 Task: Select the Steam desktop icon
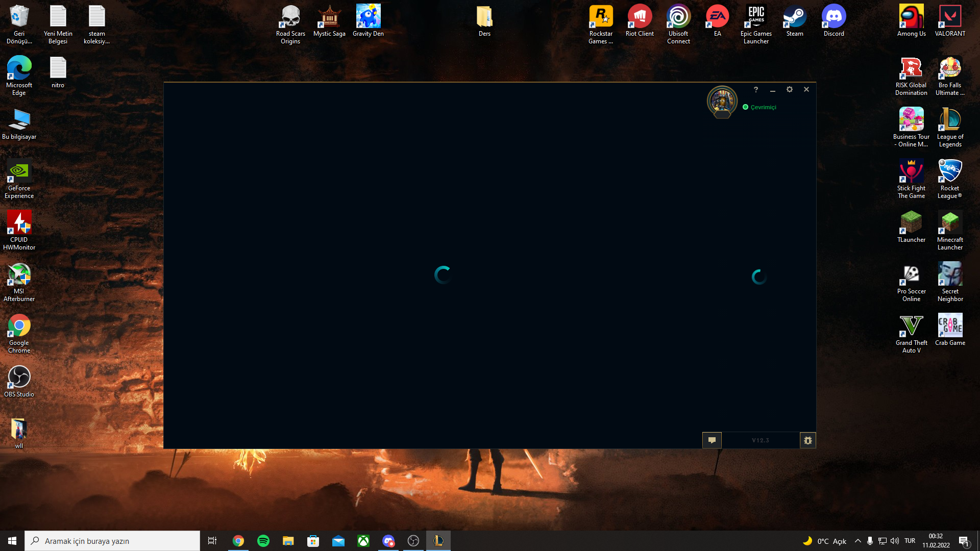coord(795,21)
